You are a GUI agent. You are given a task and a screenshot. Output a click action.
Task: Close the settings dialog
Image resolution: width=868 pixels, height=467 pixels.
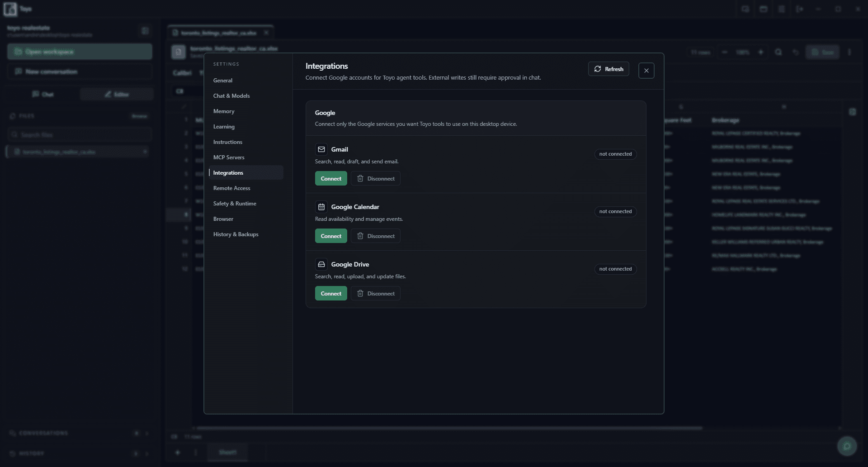coord(646,71)
